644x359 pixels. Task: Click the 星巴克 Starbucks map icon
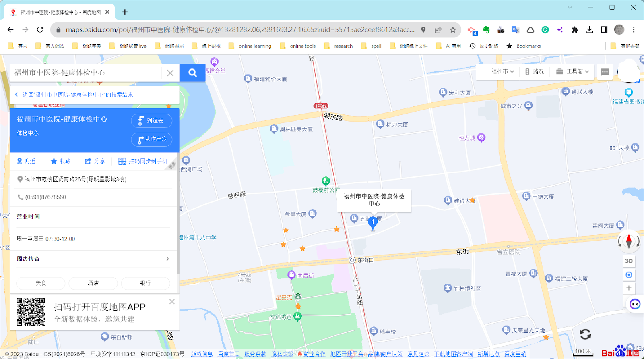point(298,297)
